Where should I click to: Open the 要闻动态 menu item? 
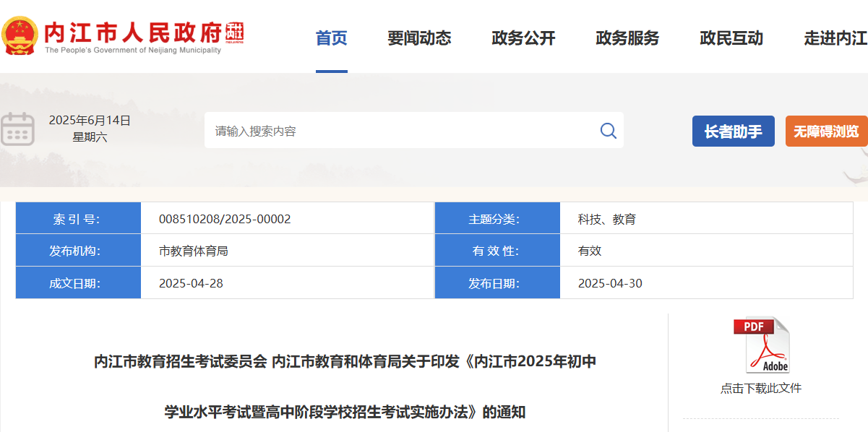point(419,38)
